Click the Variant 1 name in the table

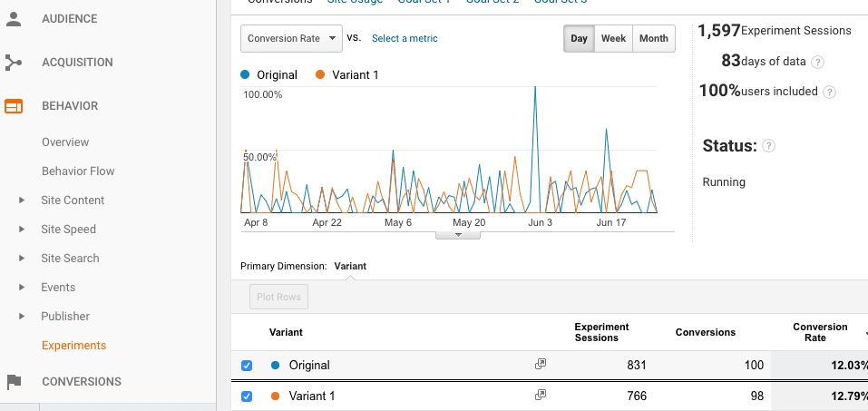point(312,396)
